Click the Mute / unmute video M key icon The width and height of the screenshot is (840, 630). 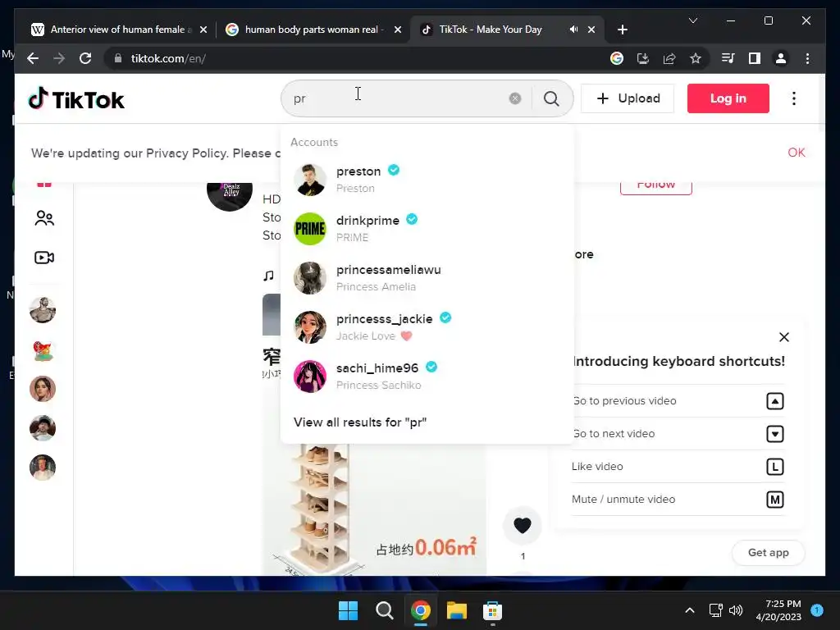774,500
